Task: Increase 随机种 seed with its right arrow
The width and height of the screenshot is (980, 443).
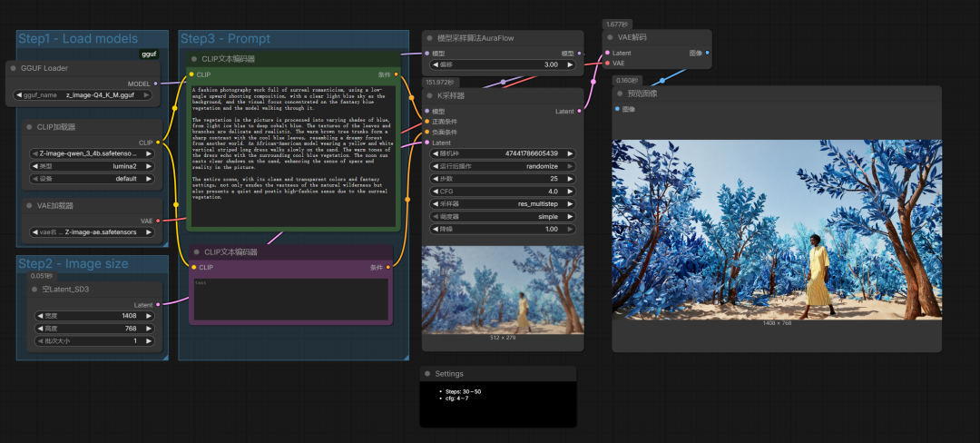Action: click(x=569, y=153)
